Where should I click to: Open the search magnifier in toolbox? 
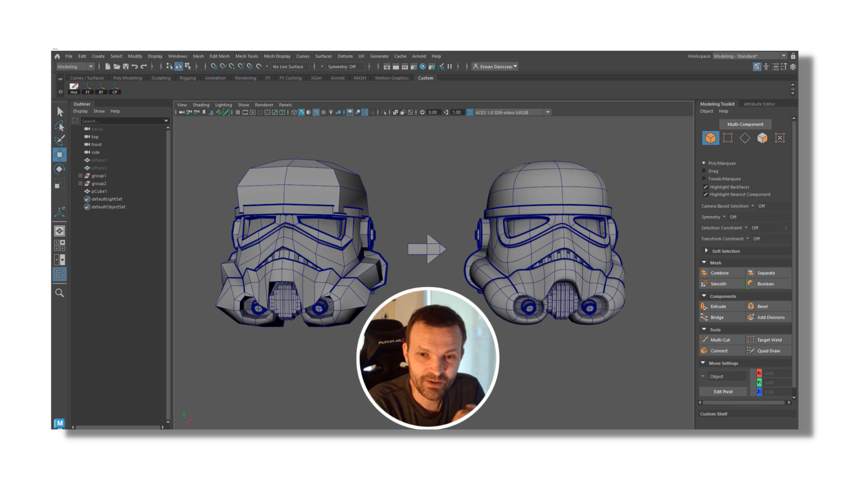coord(60,293)
